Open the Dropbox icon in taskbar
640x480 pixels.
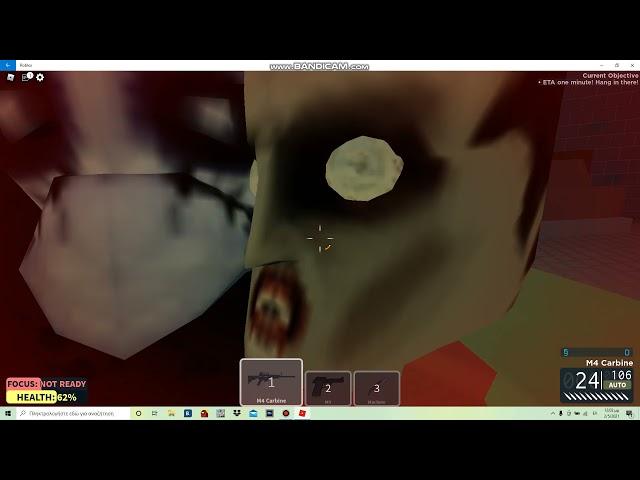coord(237,413)
